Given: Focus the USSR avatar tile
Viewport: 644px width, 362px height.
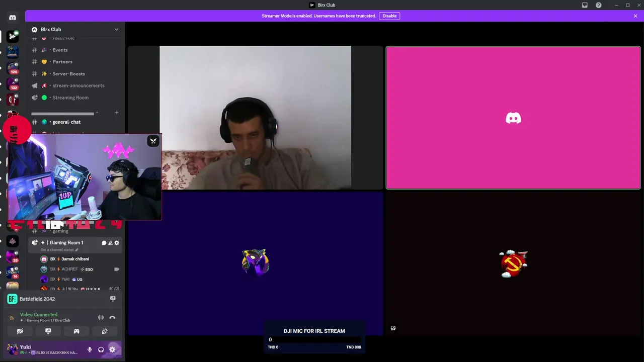Looking at the screenshot, I should pos(513,263).
